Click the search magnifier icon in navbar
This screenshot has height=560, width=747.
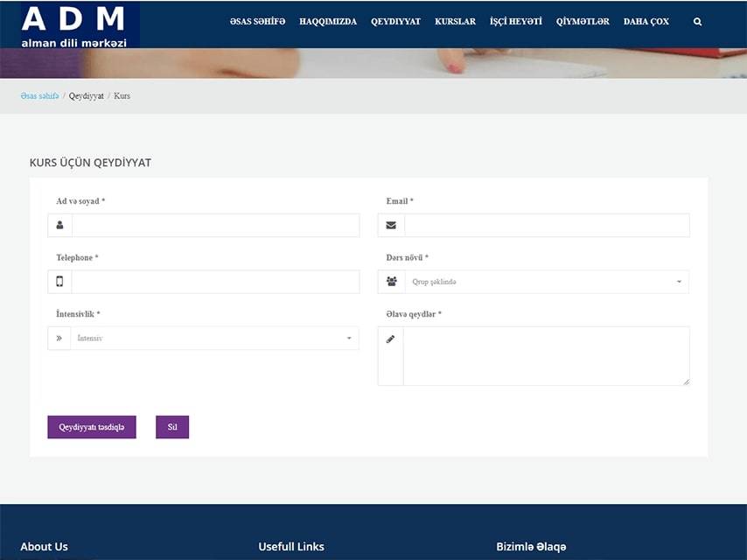697,22
